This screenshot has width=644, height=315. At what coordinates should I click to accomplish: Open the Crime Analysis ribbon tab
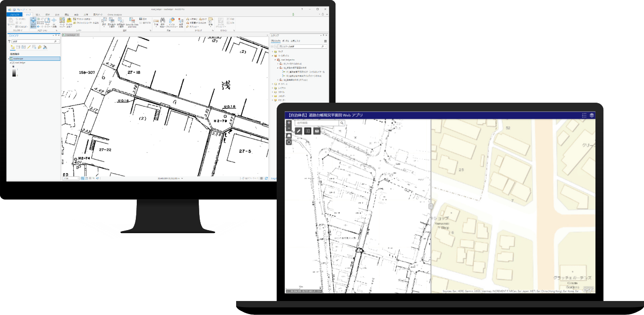115,14
